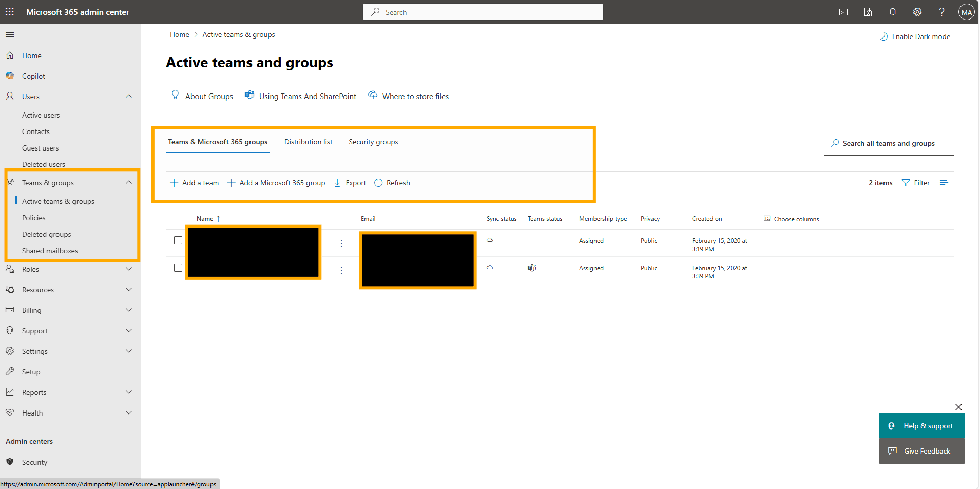Check the second group's row checkbox
980x489 pixels.
178,267
